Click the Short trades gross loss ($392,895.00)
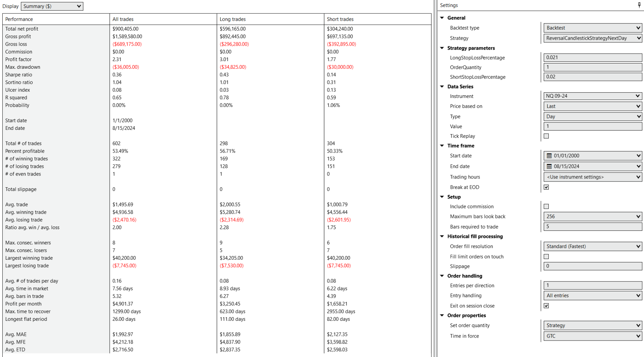 coord(341,44)
